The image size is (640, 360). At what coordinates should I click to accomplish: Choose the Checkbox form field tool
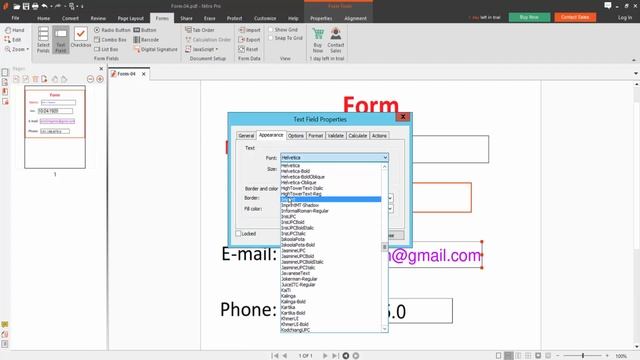coord(81,38)
